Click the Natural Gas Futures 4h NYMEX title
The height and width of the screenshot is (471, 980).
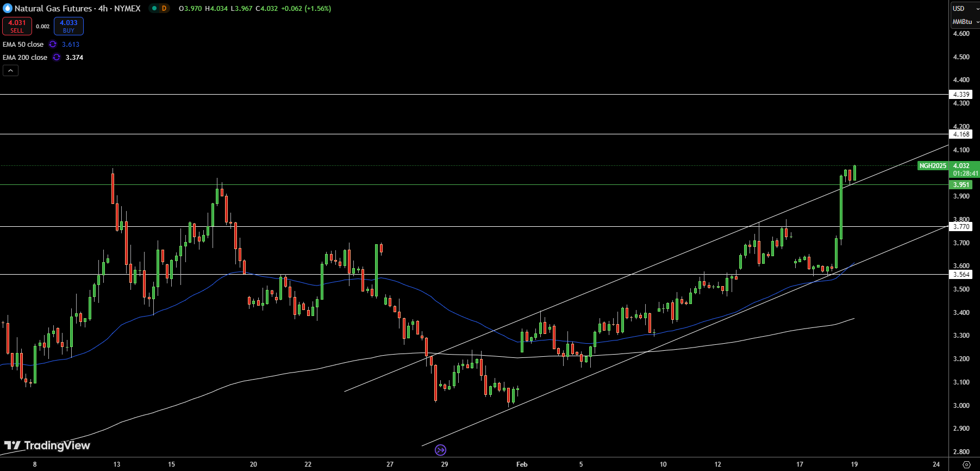(77, 8)
